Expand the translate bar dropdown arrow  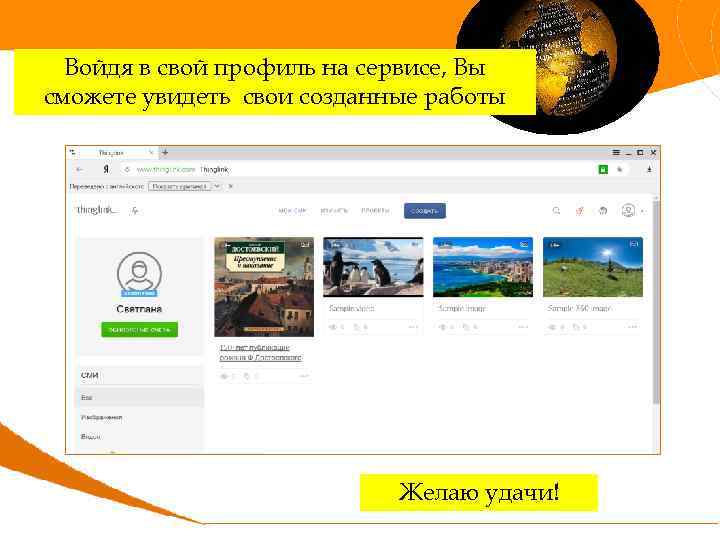coord(217,186)
